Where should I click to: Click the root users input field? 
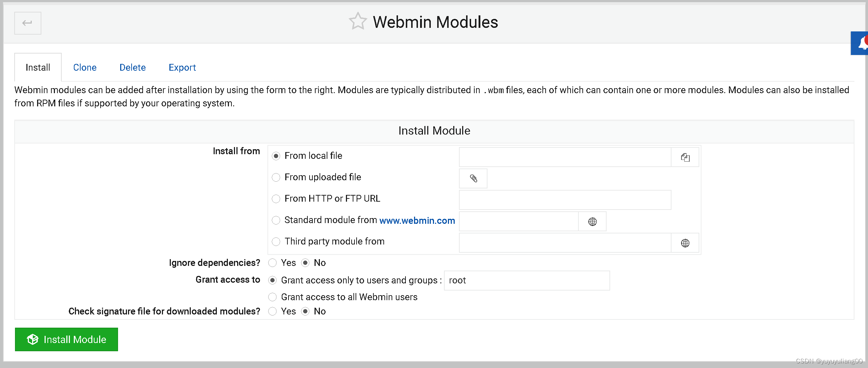tap(527, 281)
